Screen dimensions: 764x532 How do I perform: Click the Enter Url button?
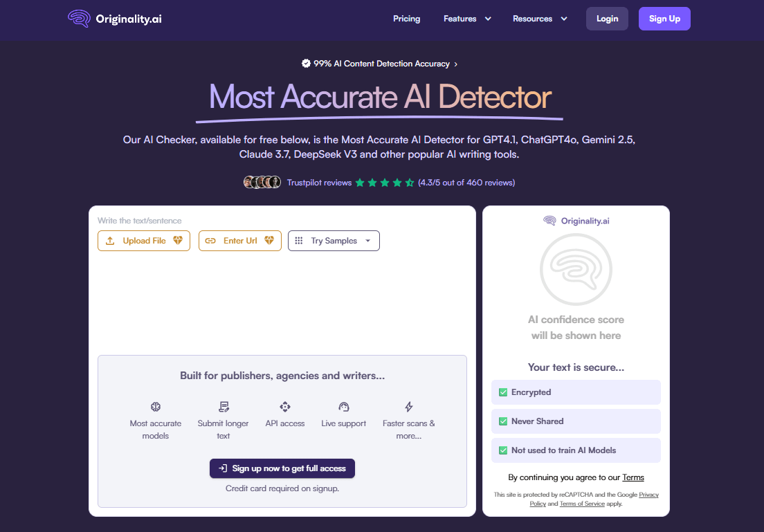point(239,241)
